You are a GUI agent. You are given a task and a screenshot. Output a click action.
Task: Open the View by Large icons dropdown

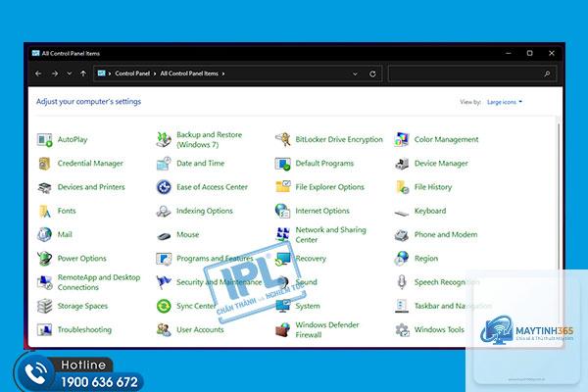(x=505, y=102)
